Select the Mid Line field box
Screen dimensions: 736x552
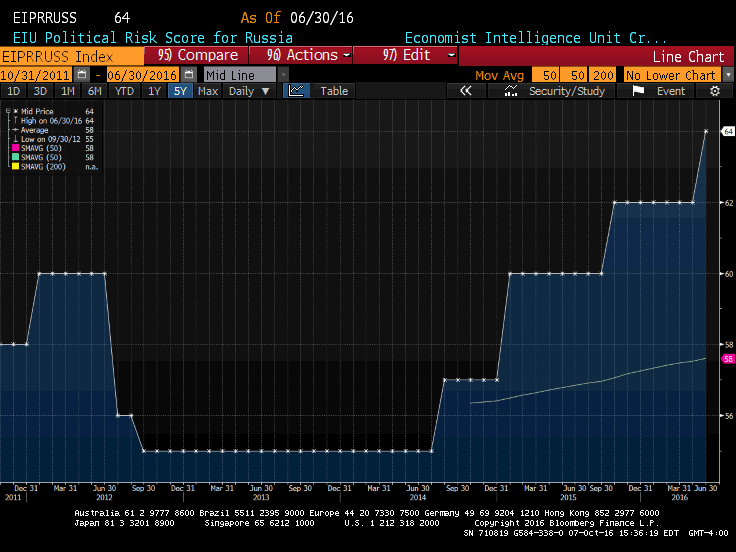[x=240, y=75]
